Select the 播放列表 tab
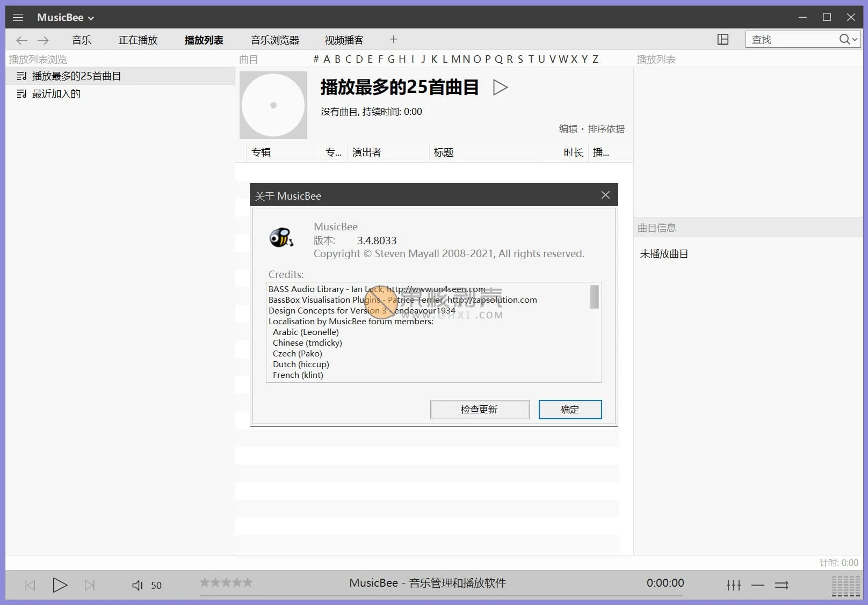868x605 pixels. click(204, 40)
